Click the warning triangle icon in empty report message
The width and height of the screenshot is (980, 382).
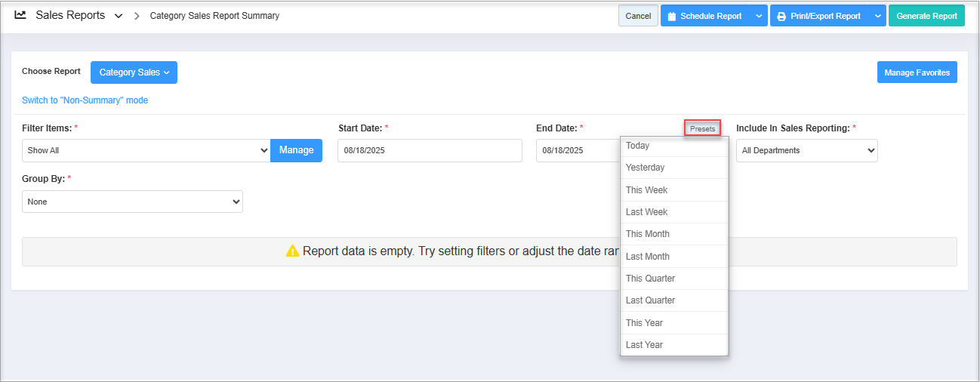(x=292, y=251)
